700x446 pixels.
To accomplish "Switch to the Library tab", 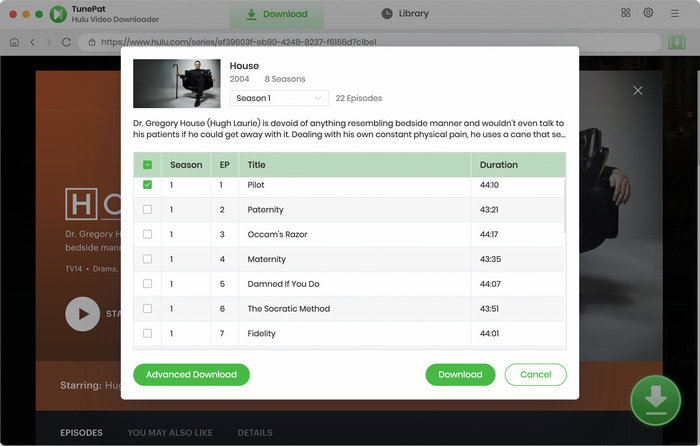I will point(405,14).
